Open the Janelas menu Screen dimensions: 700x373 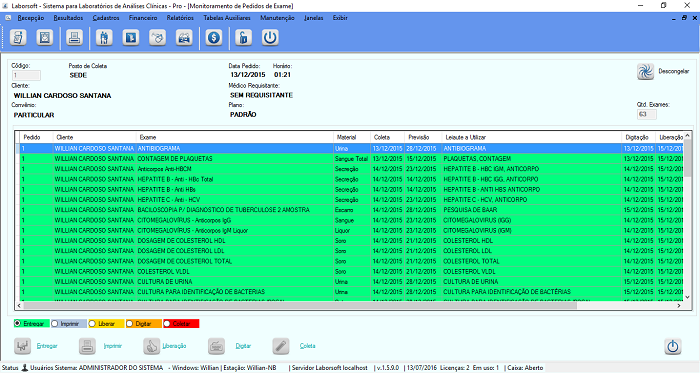pyautogui.click(x=313, y=18)
